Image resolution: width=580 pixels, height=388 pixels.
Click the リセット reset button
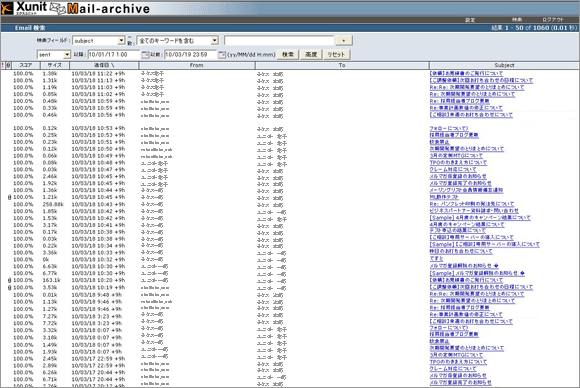pos(336,54)
